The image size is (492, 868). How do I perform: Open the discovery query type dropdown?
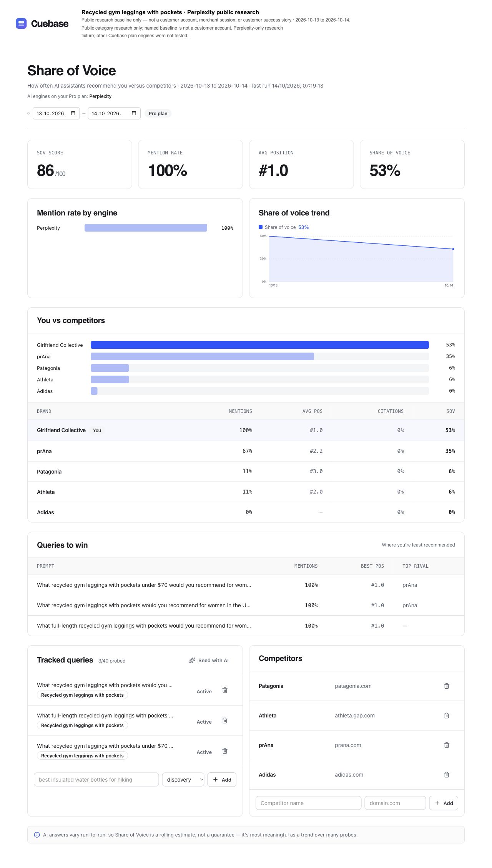pyautogui.click(x=183, y=779)
